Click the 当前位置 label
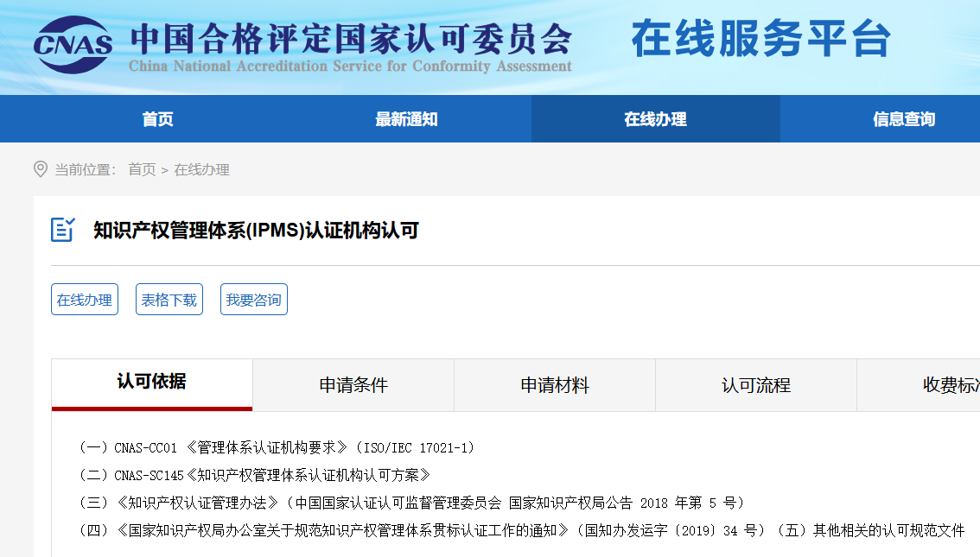This screenshot has height=557, width=980. pyautogui.click(x=85, y=170)
